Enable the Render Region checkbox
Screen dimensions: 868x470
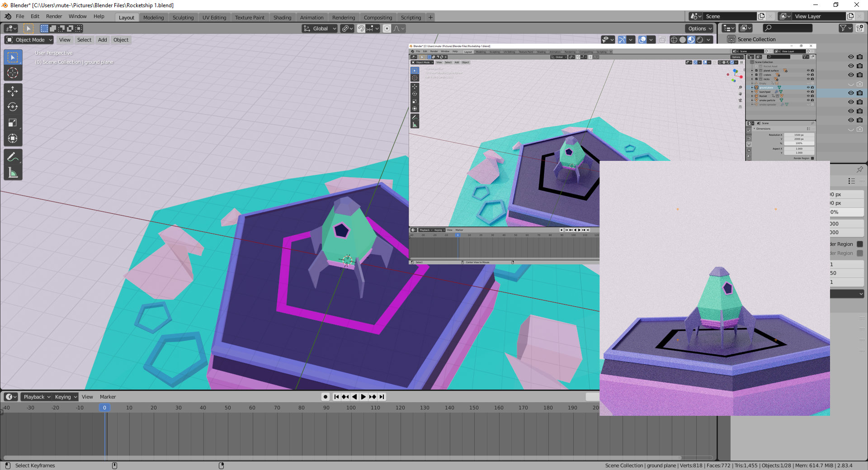tap(860, 244)
